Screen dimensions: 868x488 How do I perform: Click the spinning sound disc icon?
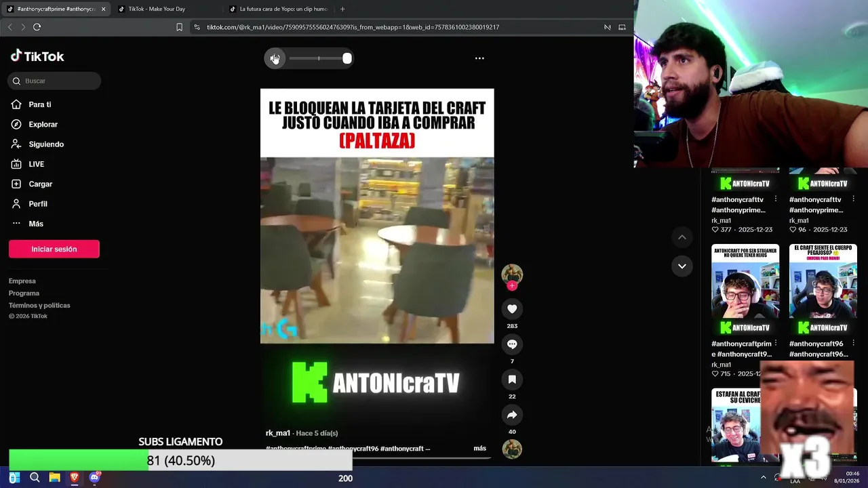512,449
